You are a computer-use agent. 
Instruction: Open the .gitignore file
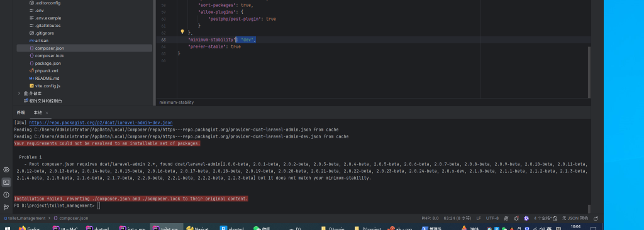42,33
